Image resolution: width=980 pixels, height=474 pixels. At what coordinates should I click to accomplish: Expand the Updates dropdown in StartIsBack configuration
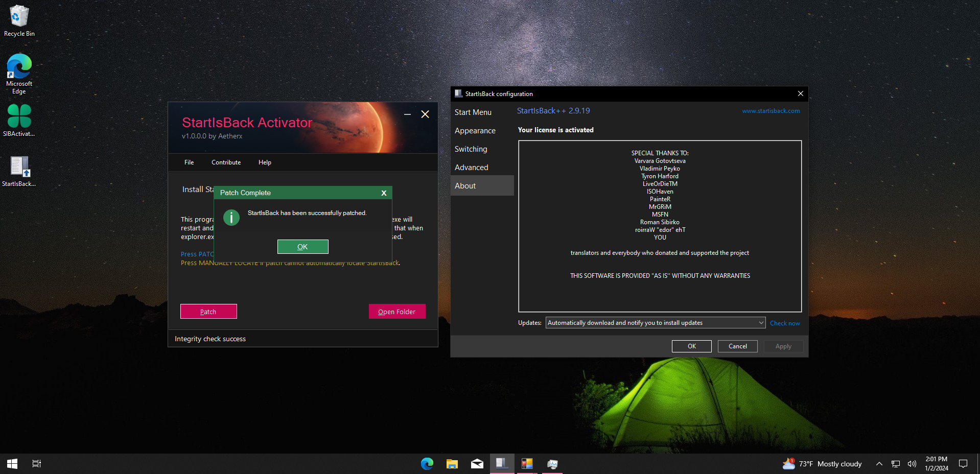[761, 323]
